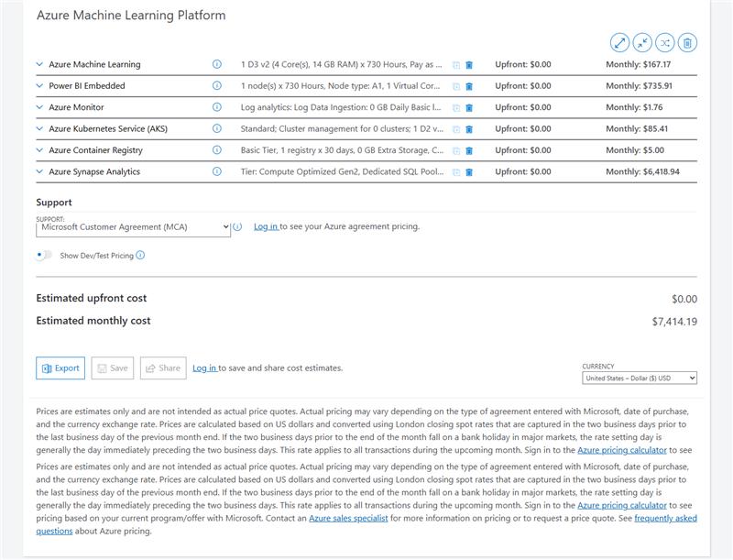Open info icon for Azure Kubernetes Service row

tap(217, 128)
